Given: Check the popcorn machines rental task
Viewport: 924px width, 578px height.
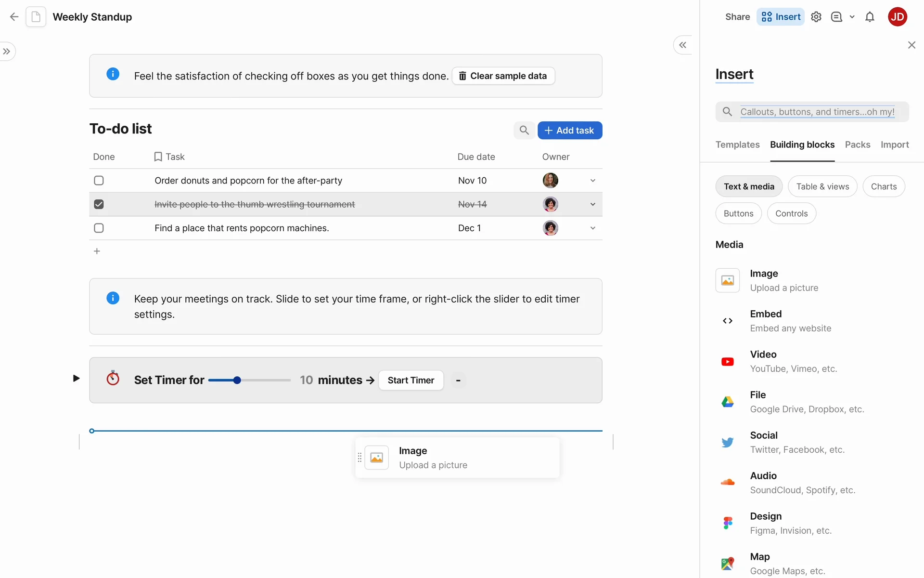Looking at the screenshot, I should [x=99, y=228].
